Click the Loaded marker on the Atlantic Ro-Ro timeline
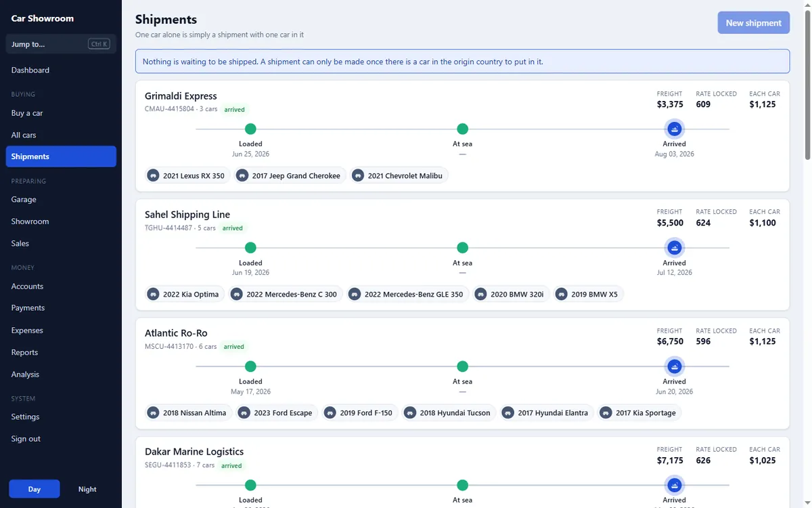812x508 pixels. pyautogui.click(x=250, y=366)
